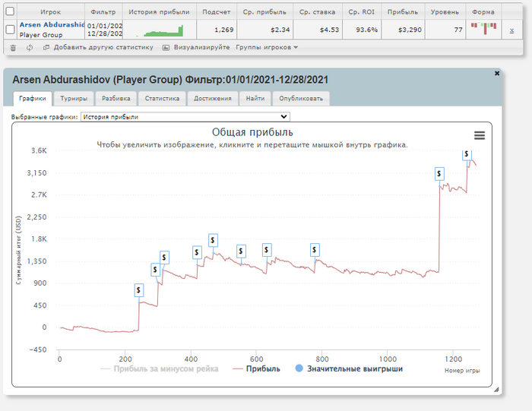This screenshot has height=411, width=532.
Task: Sort by the 'Прибыль' column header
Action: (403, 12)
